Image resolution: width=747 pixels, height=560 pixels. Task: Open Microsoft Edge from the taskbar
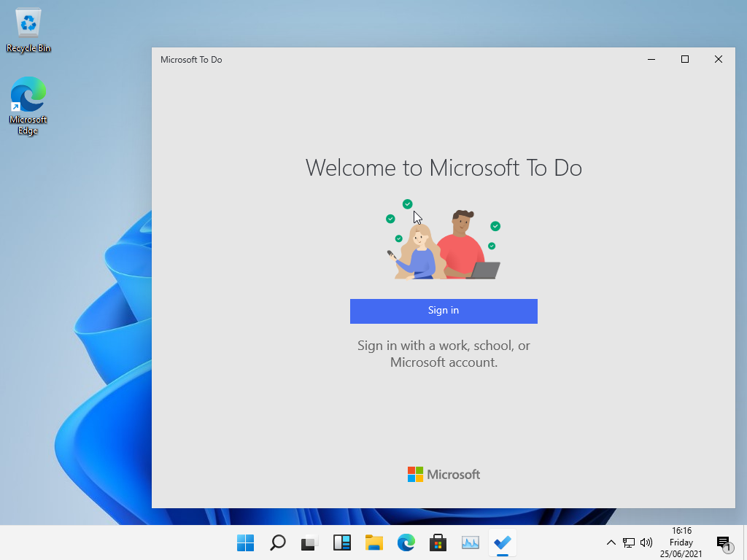point(406,542)
